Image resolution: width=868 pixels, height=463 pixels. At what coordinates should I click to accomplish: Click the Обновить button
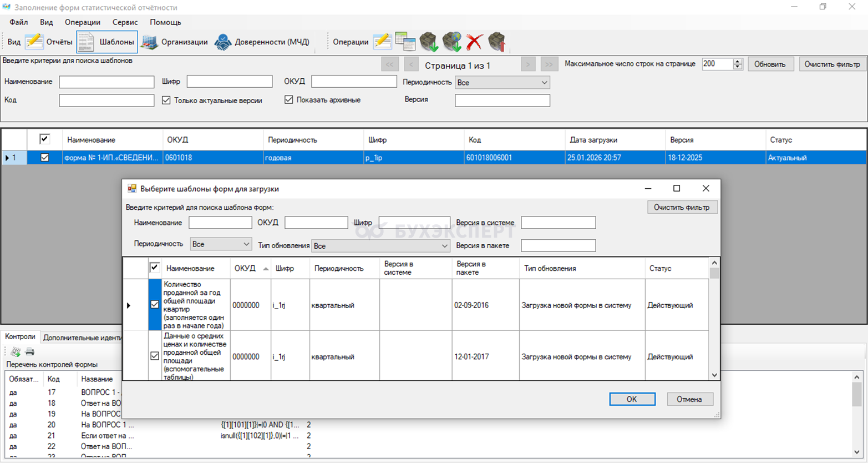coord(770,64)
